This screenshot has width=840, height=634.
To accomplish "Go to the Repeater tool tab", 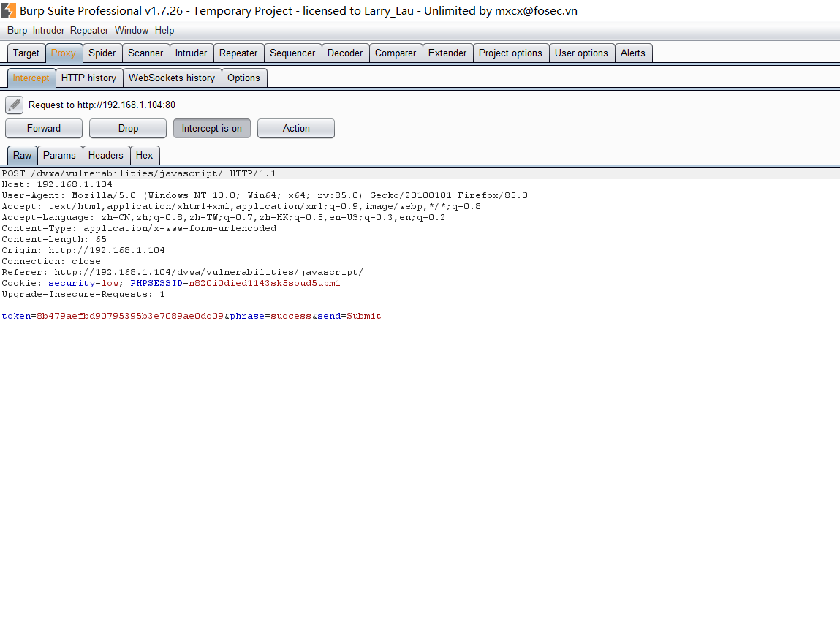I will (x=238, y=53).
